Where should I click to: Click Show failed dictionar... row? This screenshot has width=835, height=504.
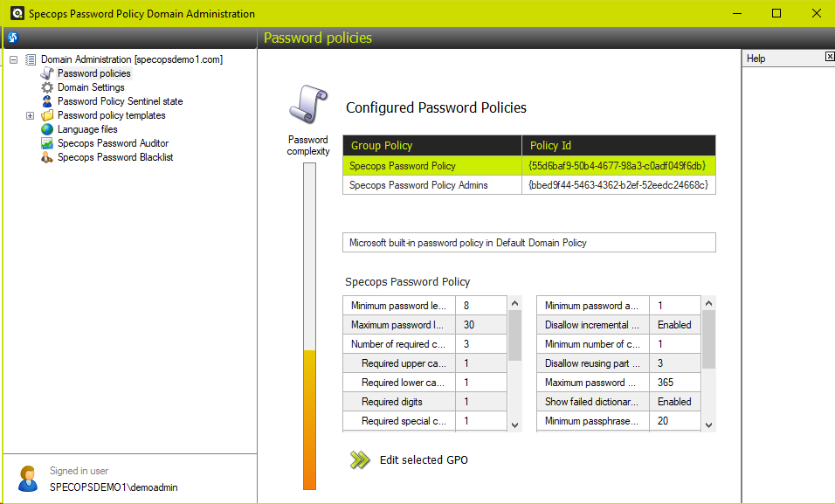tap(618, 401)
